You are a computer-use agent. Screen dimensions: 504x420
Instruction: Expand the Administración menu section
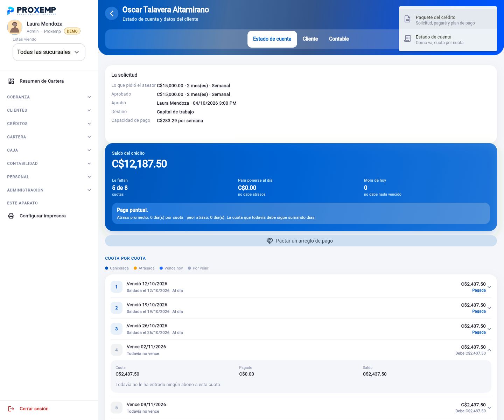coord(49,190)
